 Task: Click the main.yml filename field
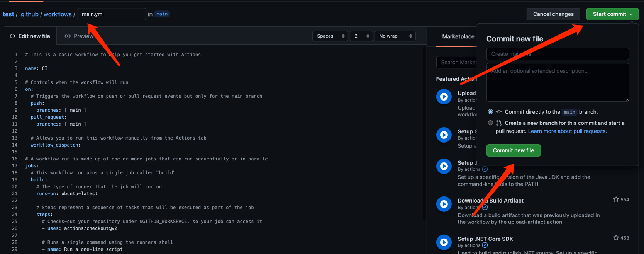coord(112,14)
